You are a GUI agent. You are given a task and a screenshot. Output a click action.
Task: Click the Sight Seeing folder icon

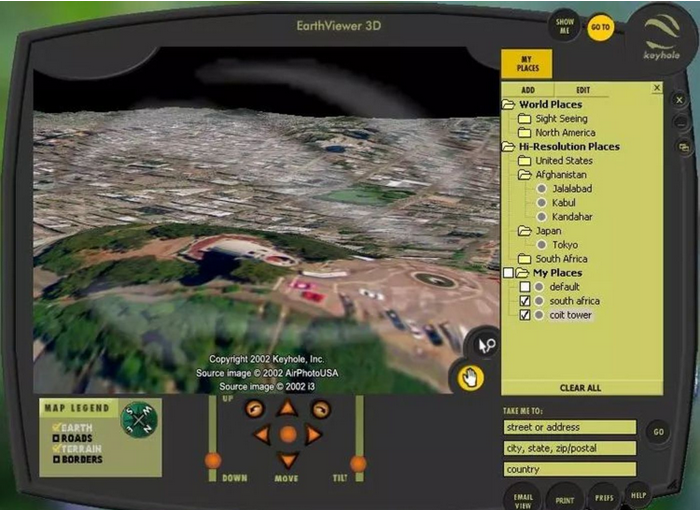[524, 119]
